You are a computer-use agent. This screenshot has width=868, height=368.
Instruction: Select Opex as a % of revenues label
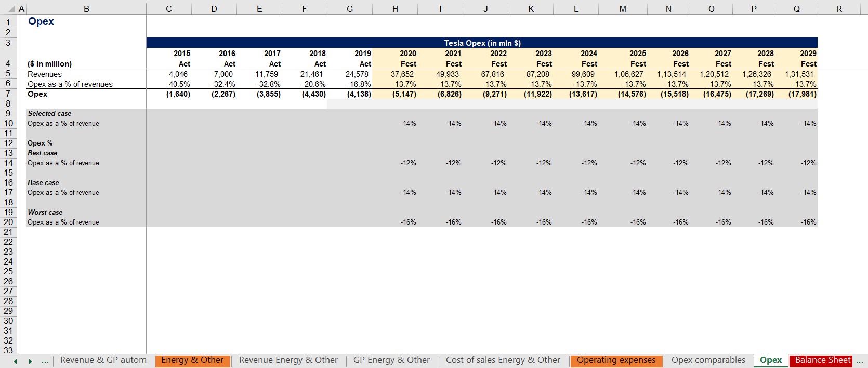(x=70, y=84)
